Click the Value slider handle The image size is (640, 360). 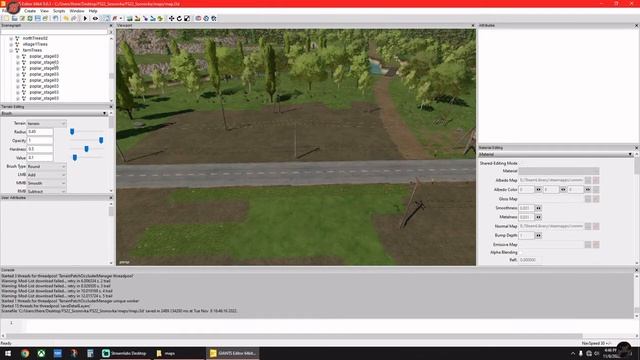(75, 158)
